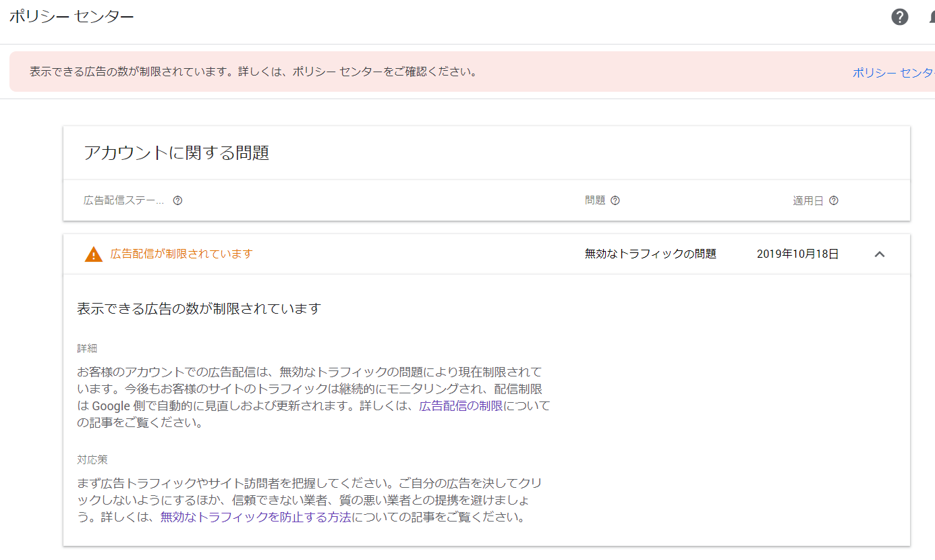
Task: Click the 無効なトラフィックの問題 issue cell
Action: point(650,254)
